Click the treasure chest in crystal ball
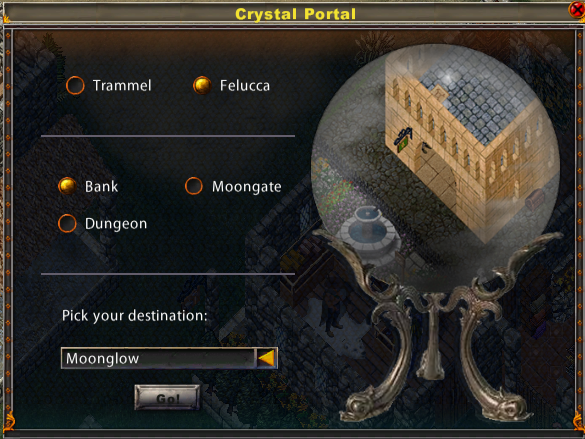 534,199
